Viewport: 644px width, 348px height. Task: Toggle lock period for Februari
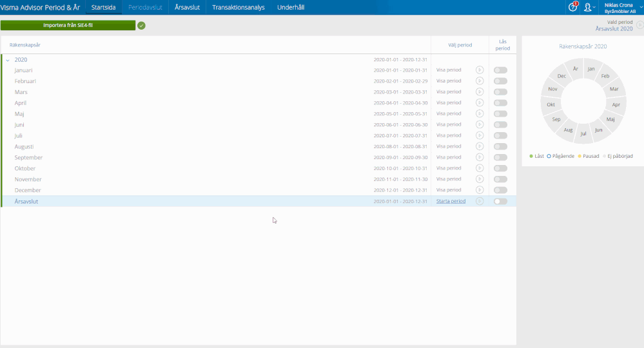pyautogui.click(x=500, y=81)
